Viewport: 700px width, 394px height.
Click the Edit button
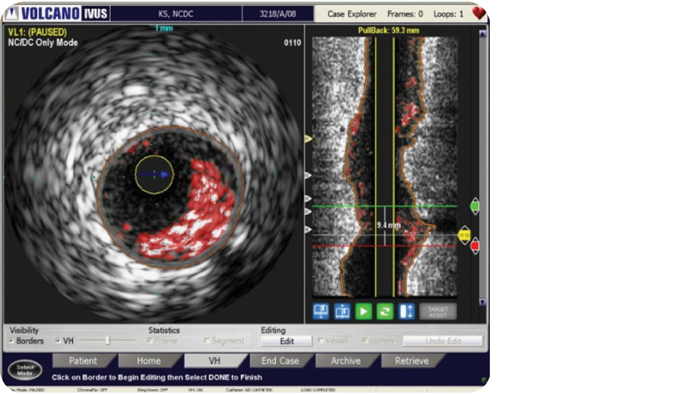(287, 341)
